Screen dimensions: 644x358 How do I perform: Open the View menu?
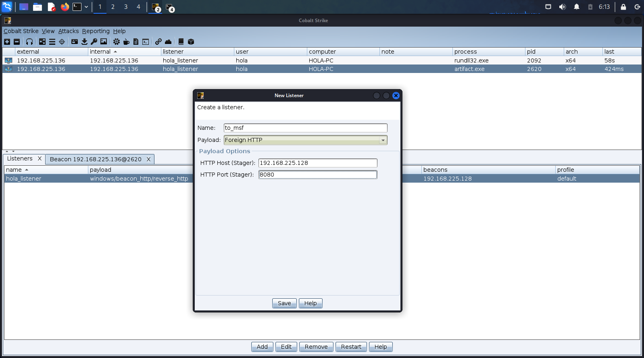(x=48, y=31)
